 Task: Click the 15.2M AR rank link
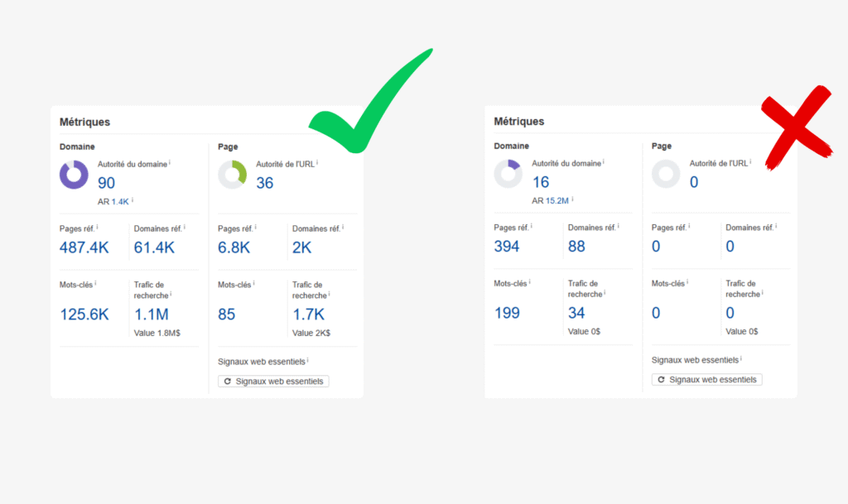click(x=556, y=200)
